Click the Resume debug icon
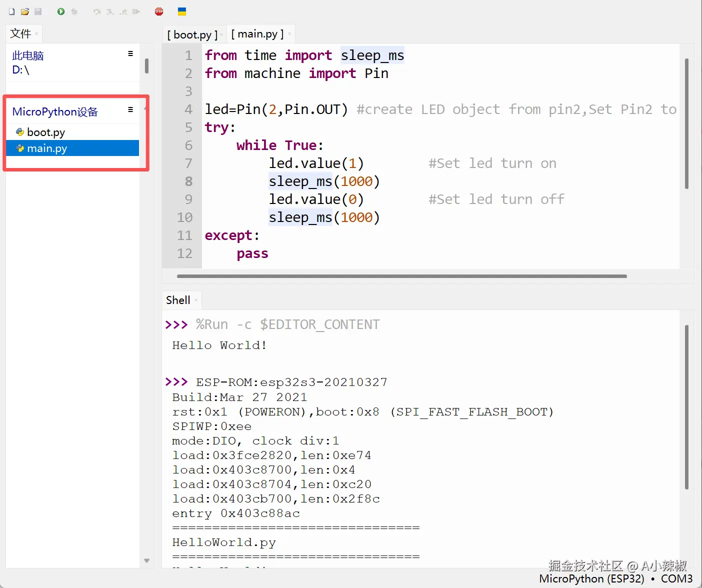 (136, 11)
